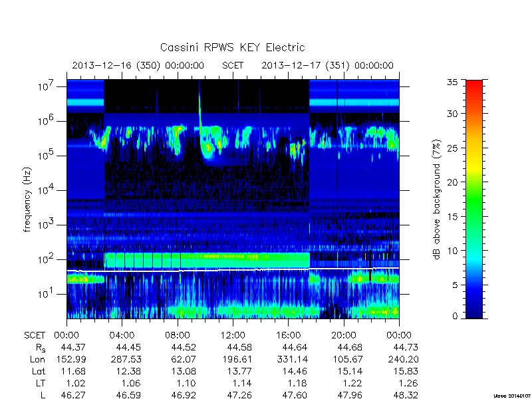
Task: Click the LT value 1.02
Action: click(76, 383)
